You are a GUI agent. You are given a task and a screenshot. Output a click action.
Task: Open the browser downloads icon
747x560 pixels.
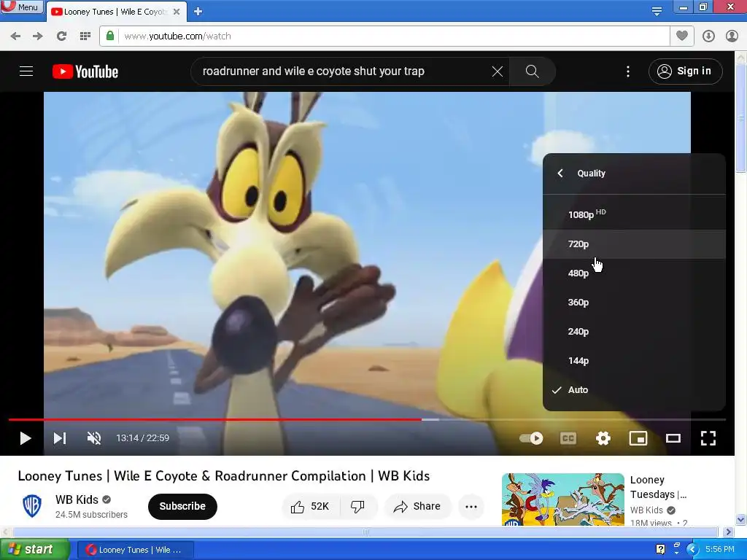[708, 36]
